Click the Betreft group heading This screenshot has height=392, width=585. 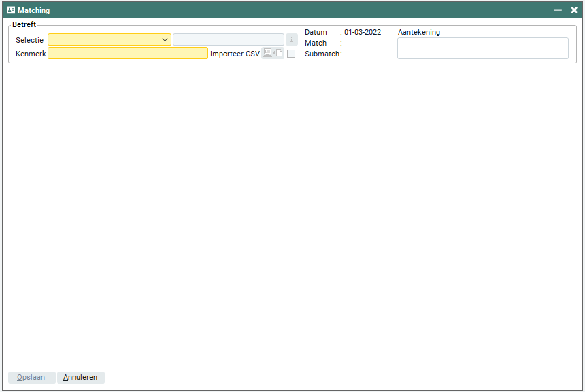click(24, 24)
